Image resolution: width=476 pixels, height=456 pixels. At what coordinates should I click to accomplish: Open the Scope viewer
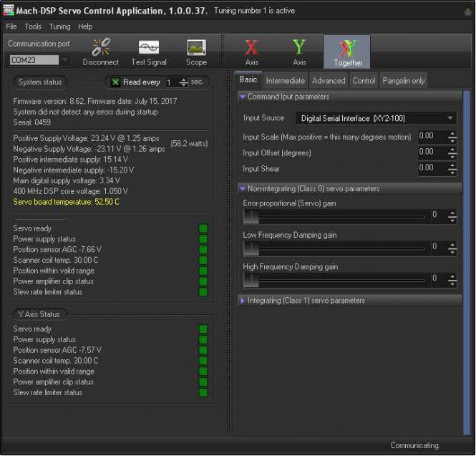196,52
